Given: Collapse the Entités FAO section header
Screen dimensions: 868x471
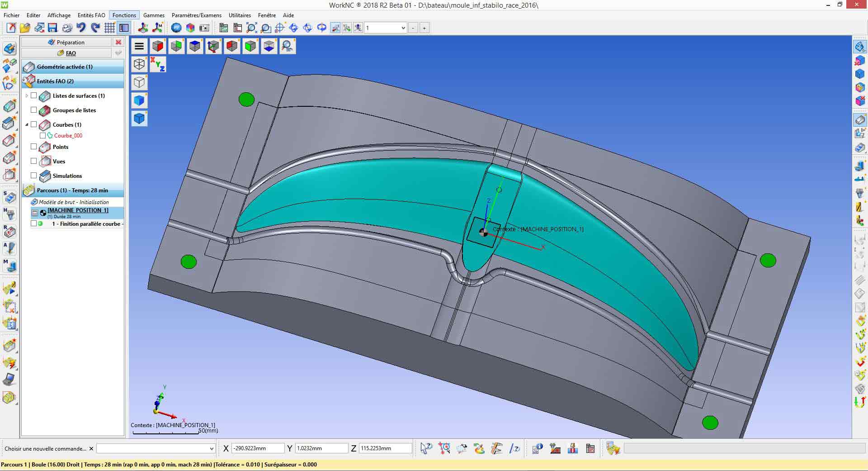Looking at the screenshot, I should click(73, 81).
